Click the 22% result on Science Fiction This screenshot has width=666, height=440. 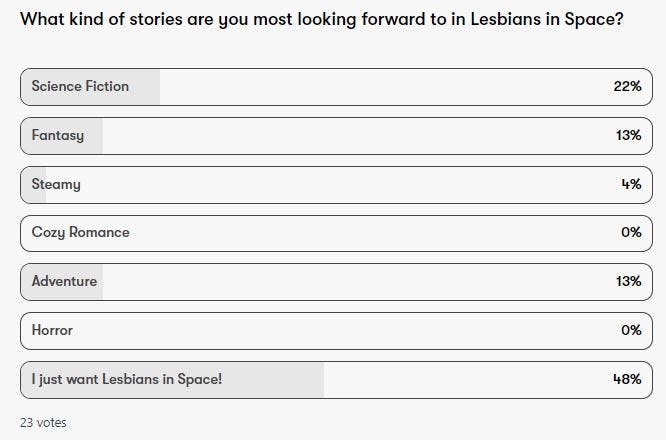coord(627,86)
